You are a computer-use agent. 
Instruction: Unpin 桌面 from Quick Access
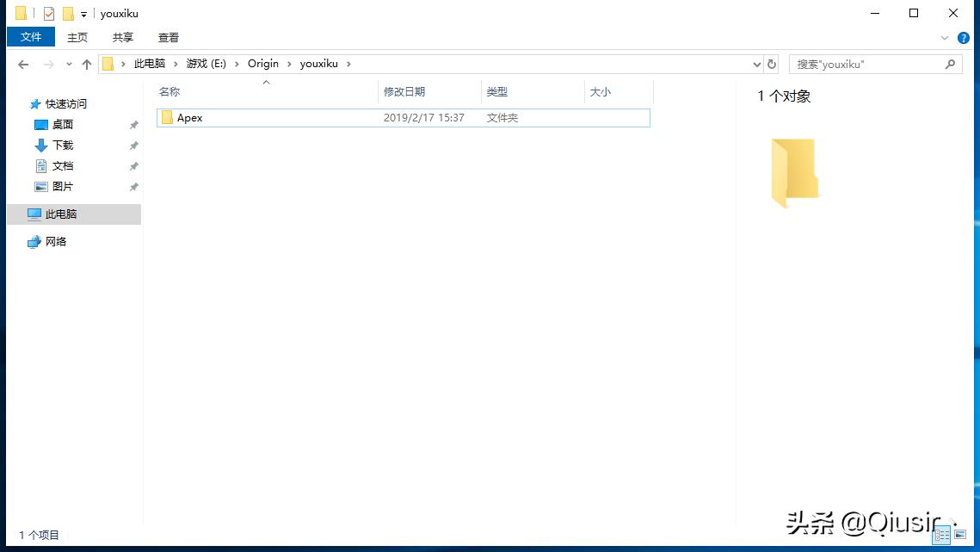pos(133,124)
